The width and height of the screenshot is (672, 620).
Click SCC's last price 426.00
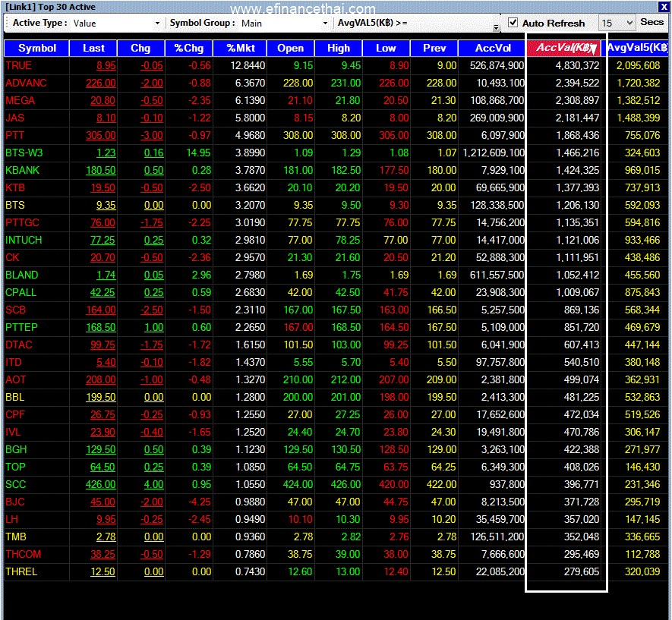pos(101,484)
